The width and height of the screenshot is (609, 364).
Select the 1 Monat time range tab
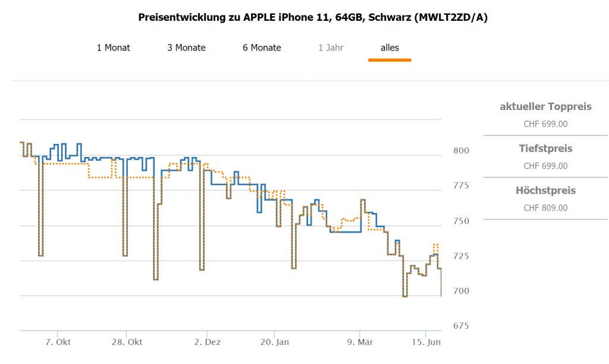click(x=114, y=48)
